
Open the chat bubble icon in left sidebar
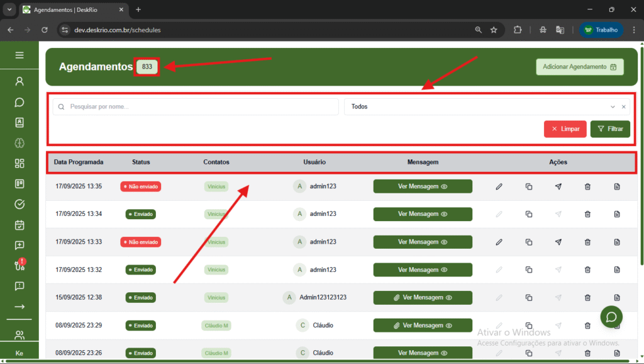(x=19, y=102)
